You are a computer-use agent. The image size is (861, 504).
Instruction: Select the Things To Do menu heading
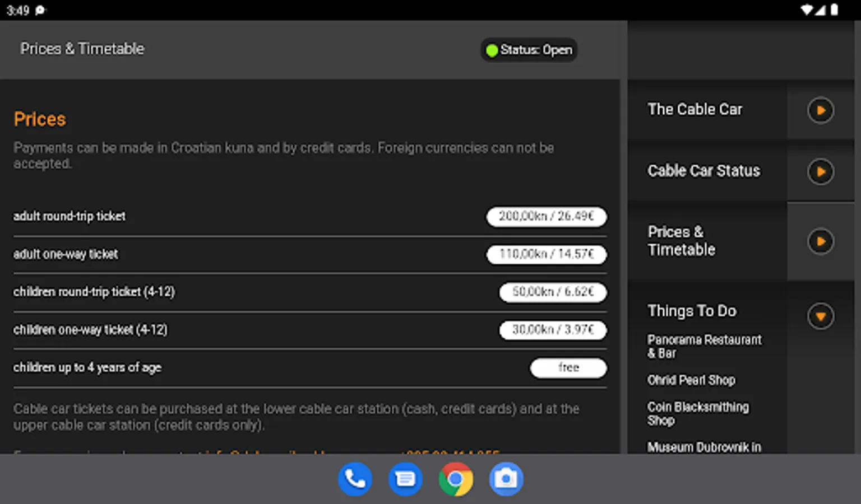point(692,311)
